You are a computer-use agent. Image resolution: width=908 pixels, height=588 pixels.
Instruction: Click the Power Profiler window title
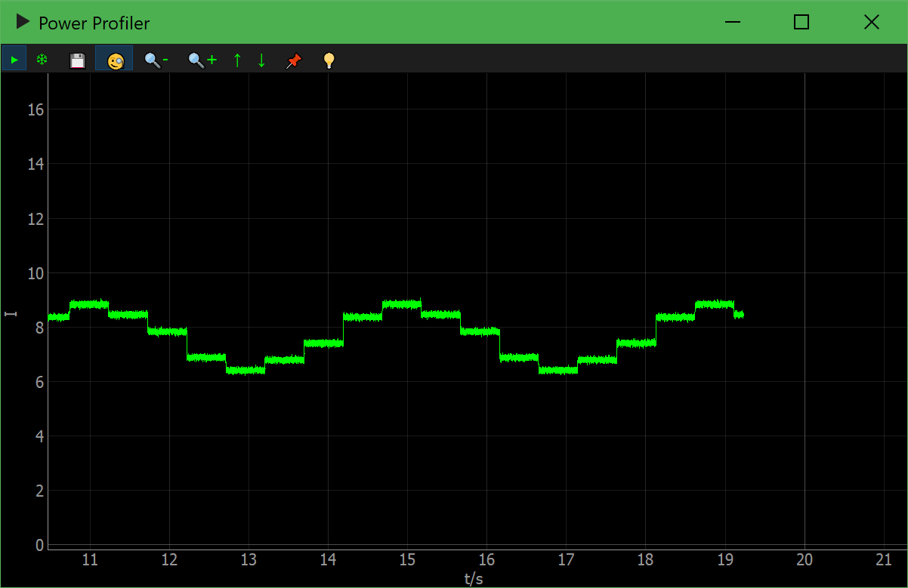[94, 23]
